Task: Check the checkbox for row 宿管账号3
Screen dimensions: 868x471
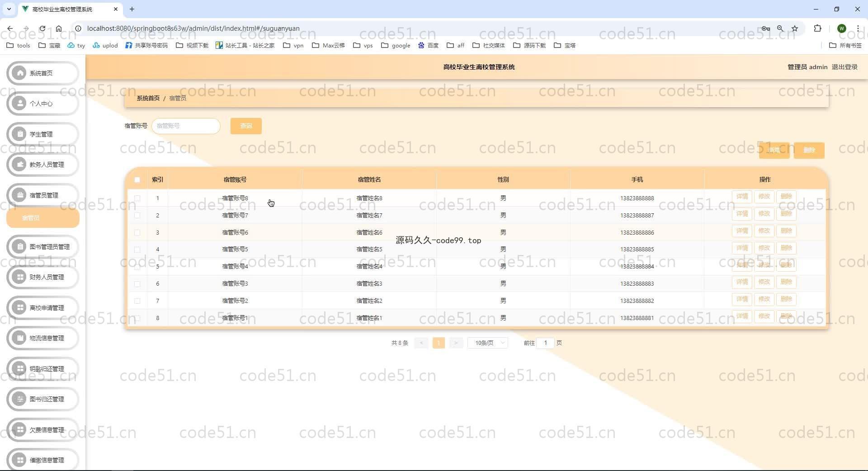Action: click(x=137, y=284)
